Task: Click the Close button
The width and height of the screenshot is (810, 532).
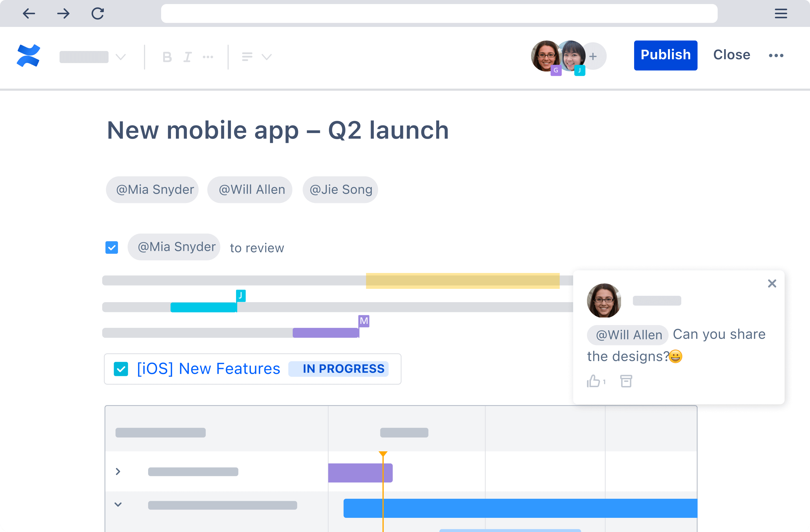Action: point(731,55)
